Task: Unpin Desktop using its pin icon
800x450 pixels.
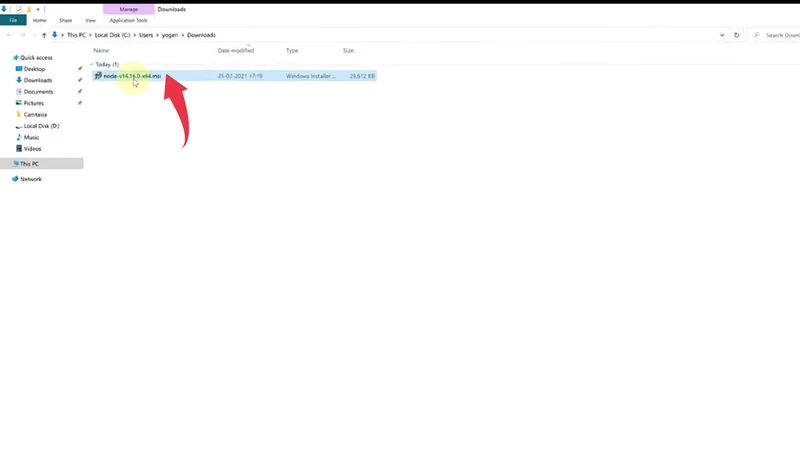Action: point(80,69)
